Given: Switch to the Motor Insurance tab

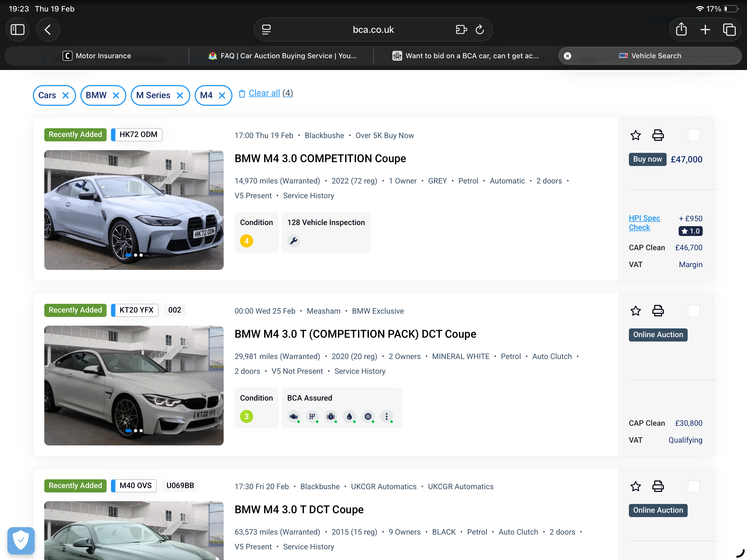Looking at the screenshot, I should (97, 56).
